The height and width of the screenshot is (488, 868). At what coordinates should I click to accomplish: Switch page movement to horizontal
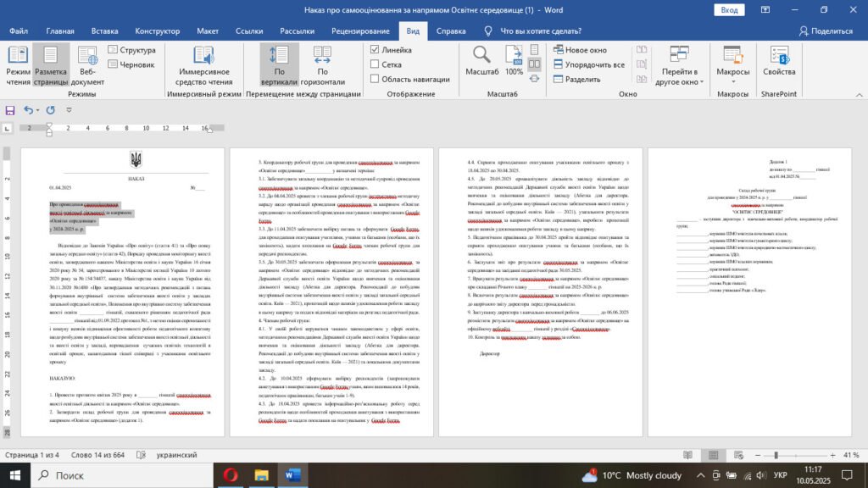pyautogui.click(x=322, y=65)
